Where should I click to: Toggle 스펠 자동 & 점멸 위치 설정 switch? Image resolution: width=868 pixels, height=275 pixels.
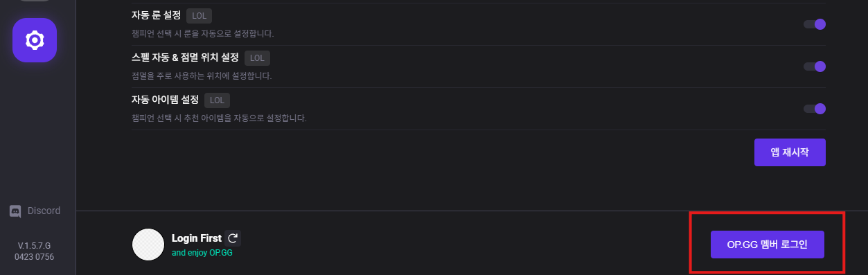point(815,66)
